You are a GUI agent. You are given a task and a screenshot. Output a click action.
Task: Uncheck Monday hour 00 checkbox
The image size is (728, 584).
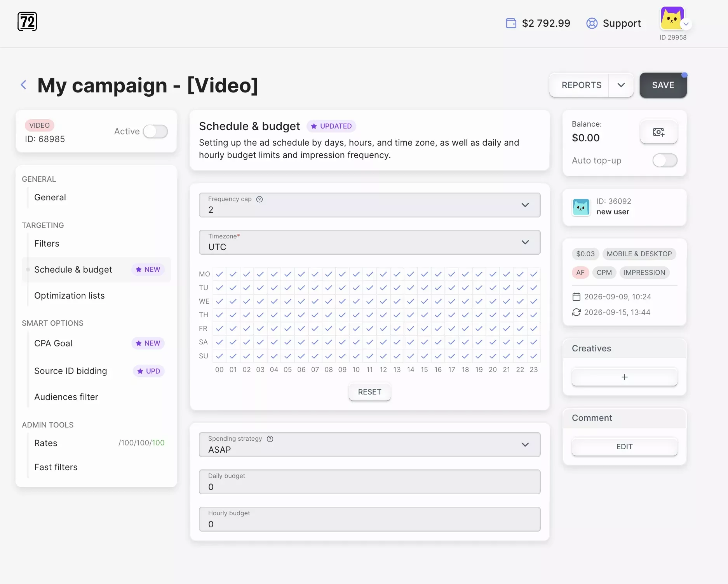tap(219, 274)
